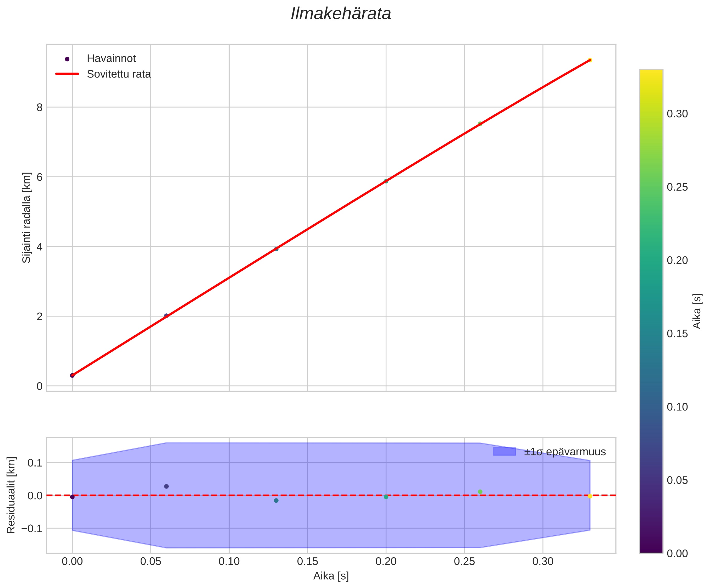Image resolution: width=709 pixels, height=588 pixels.
Task: Click the Havainnot legend marker dot
Action: point(67,59)
